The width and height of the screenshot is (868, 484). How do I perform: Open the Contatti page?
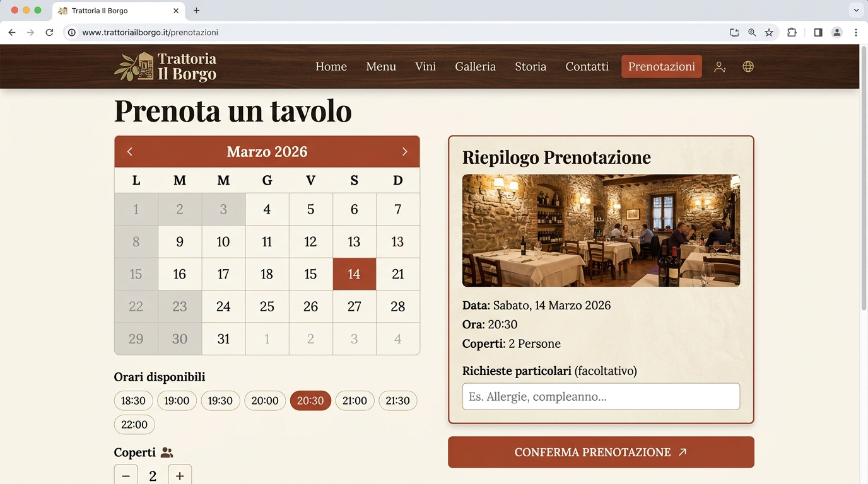point(587,67)
